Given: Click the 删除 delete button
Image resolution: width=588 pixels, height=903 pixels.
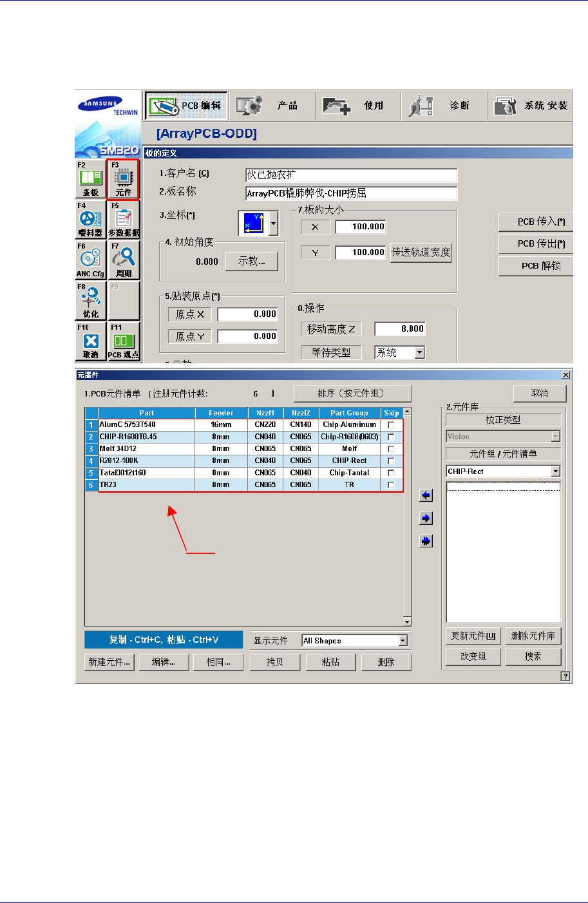Looking at the screenshot, I should click(x=386, y=662).
